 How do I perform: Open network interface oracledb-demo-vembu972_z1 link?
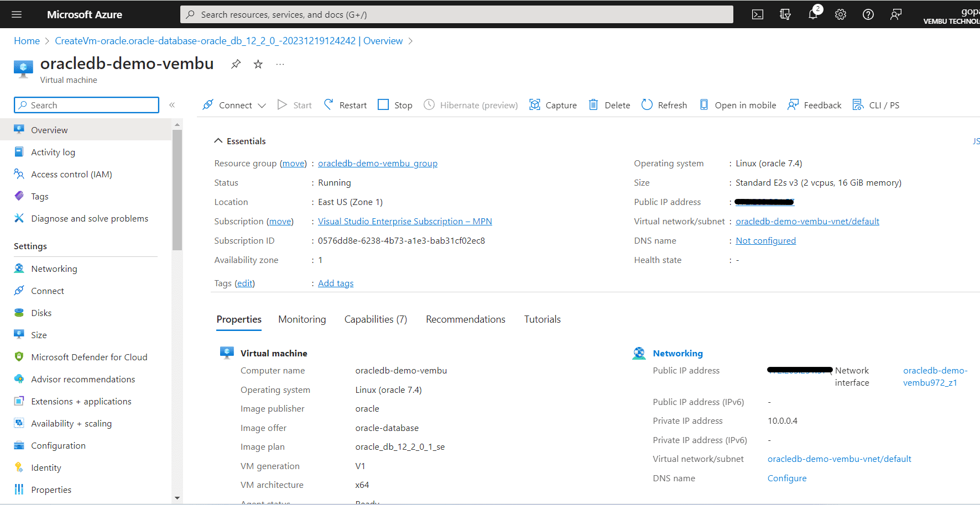(x=935, y=376)
